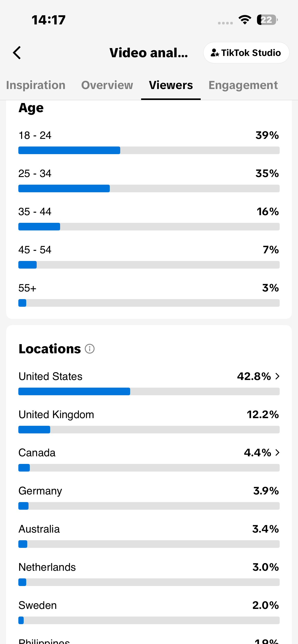Tap the Video analysis page title
This screenshot has width=298, height=644.
pos(149,53)
